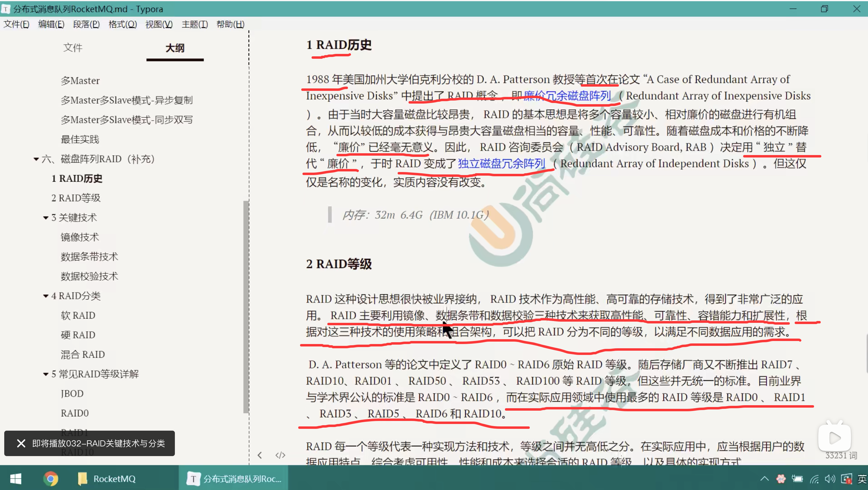
Task: Click the 独立磁盘冗余阵列 link
Action: (x=501, y=164)
